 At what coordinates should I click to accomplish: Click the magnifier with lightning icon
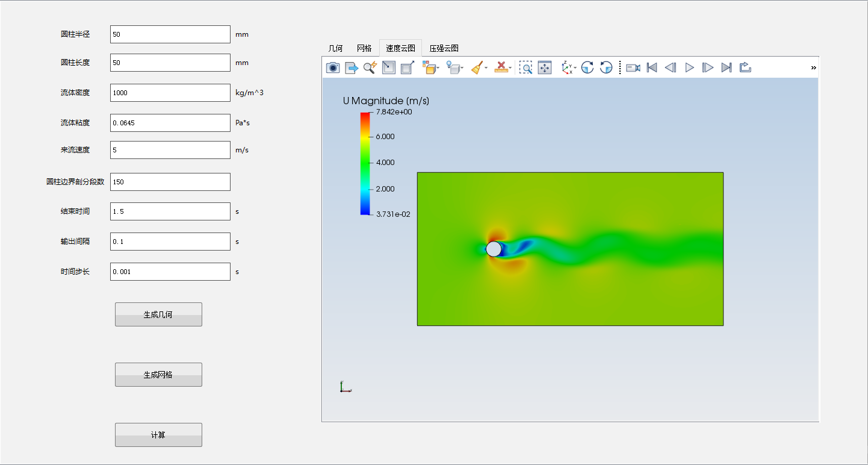370,67
